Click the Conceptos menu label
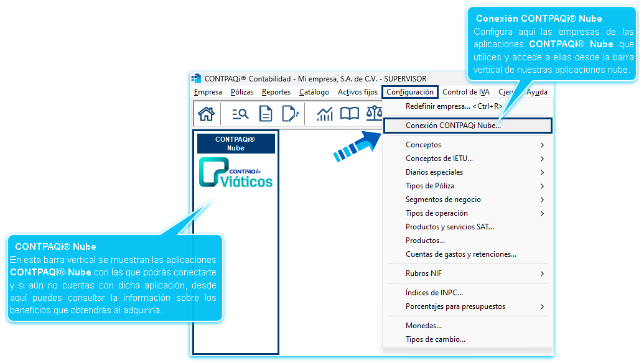 424,145
